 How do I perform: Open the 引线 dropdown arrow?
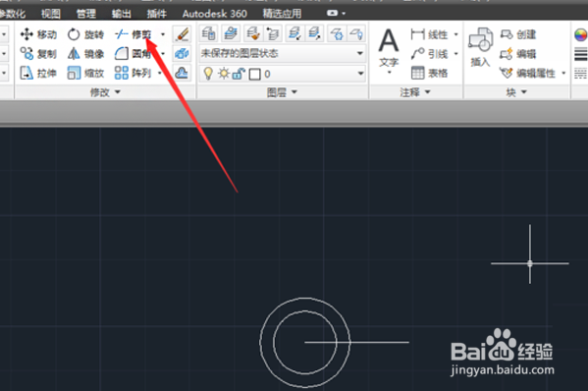[x=456, y=54]
